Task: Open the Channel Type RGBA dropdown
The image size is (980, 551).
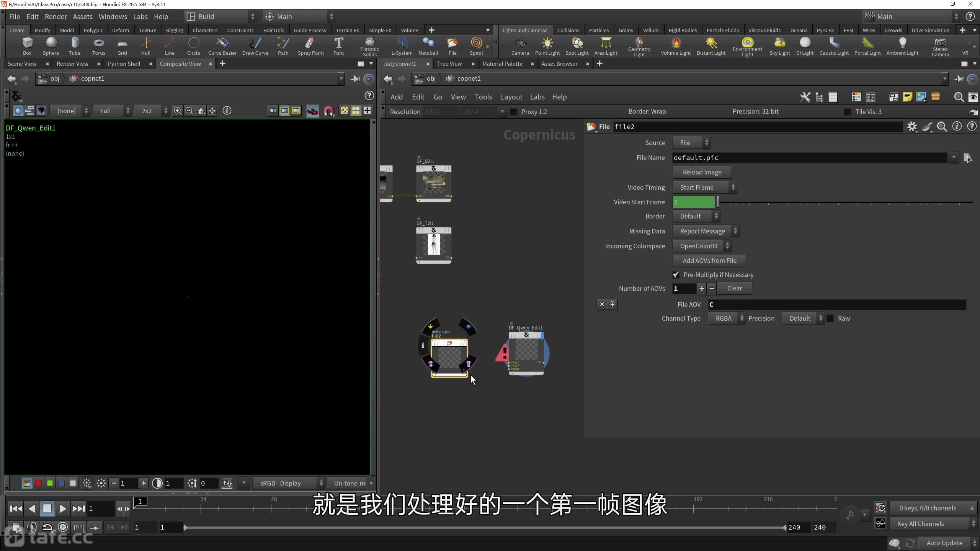Action: pyautogui.click(x=726, y=318)
